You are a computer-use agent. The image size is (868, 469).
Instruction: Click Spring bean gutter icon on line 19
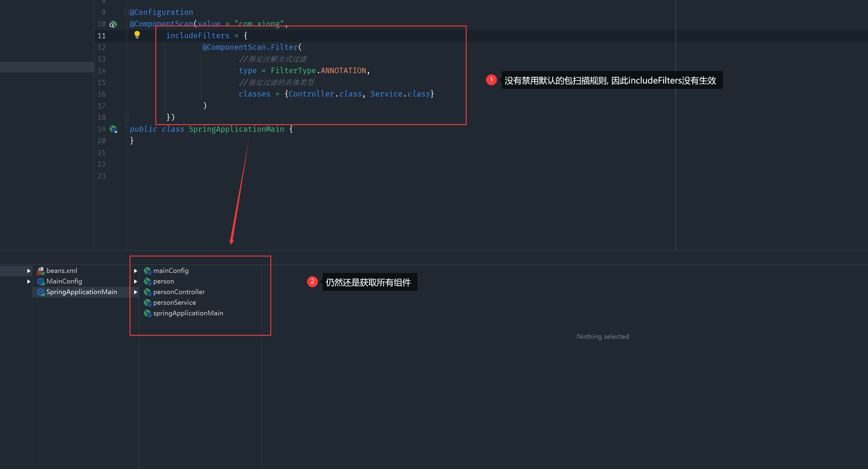point(113,129)
